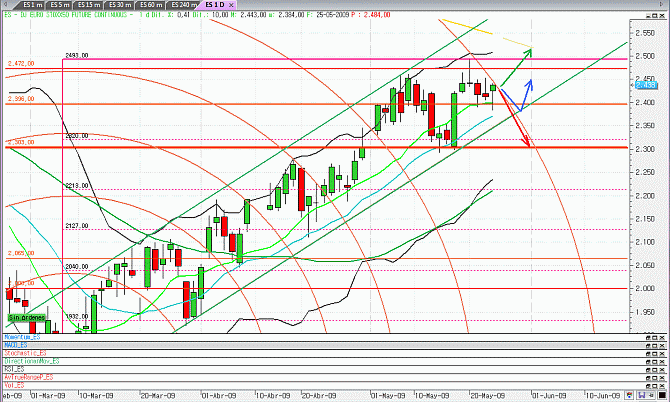Image resolution: width=670 pixels, height=402 pixels.
Task: Expand the Stochastic_ES panel label
Action: click(x=25, y=353)
